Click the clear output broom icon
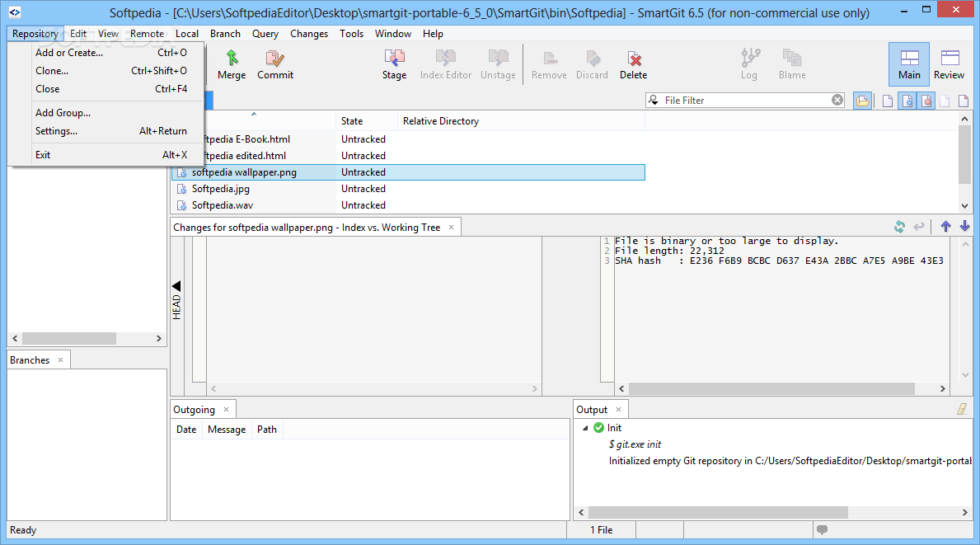980x545 pixels. [962, 409]
